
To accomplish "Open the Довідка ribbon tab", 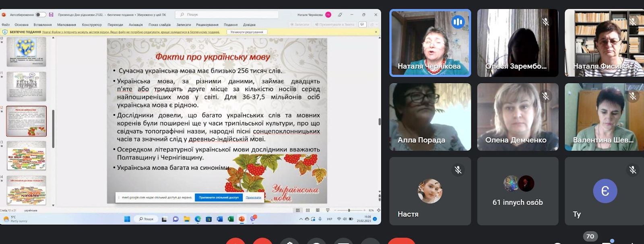I will [x=250, y=25].
